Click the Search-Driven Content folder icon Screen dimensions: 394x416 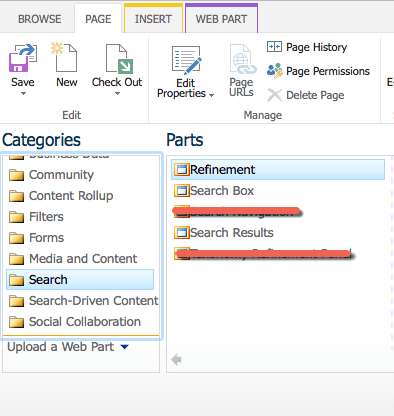click(16, 301)
